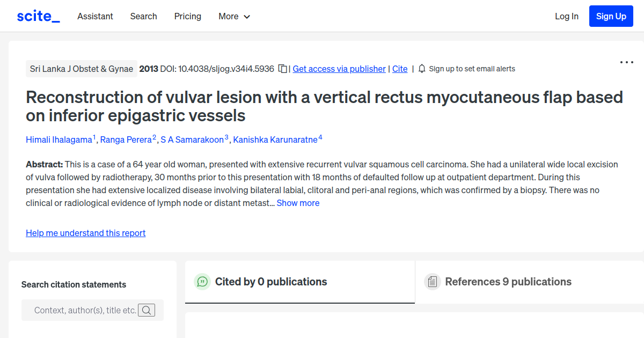The height and width of the screenshot is (338, 644).
Task: Click the Cite link
Action: [400, 69]
